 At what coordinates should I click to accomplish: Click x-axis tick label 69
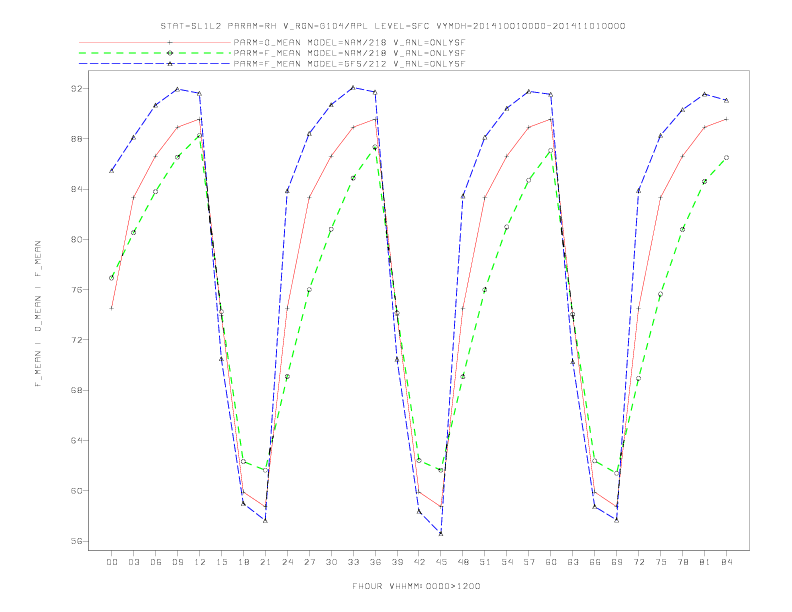point(617,562)
